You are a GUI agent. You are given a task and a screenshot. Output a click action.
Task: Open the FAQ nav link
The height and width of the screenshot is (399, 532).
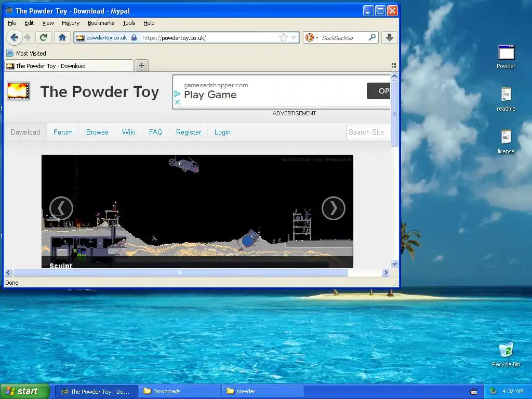156,132
